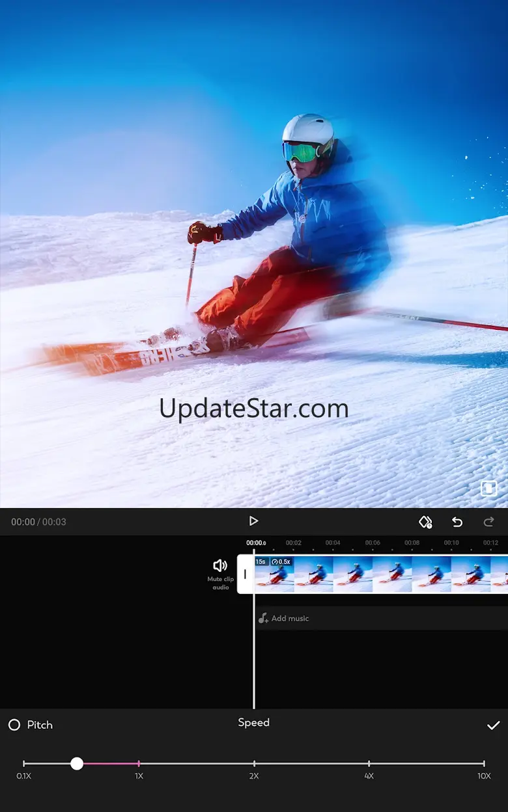Set speed to 4X on slider
The height and width of the screenshot is (812, 508).
(369, 763)
